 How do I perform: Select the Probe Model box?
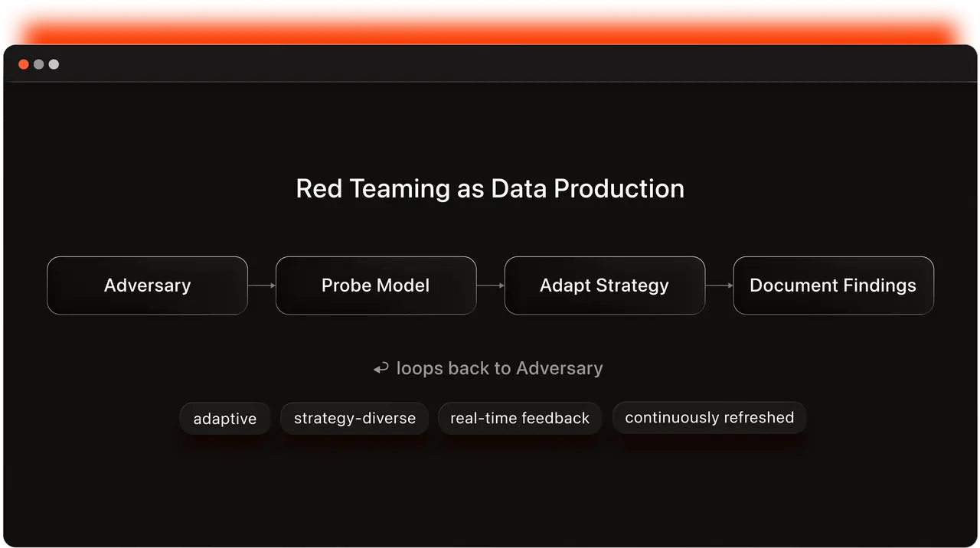click(x=375, y=285)
